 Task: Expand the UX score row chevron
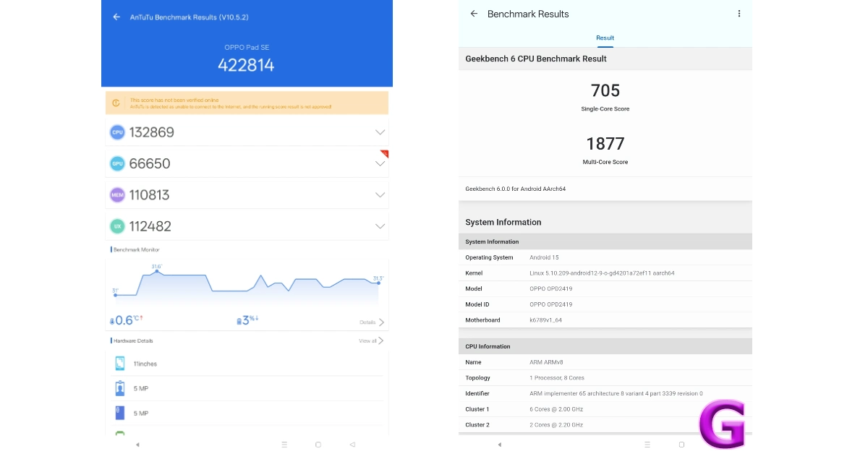coord(380,226)
